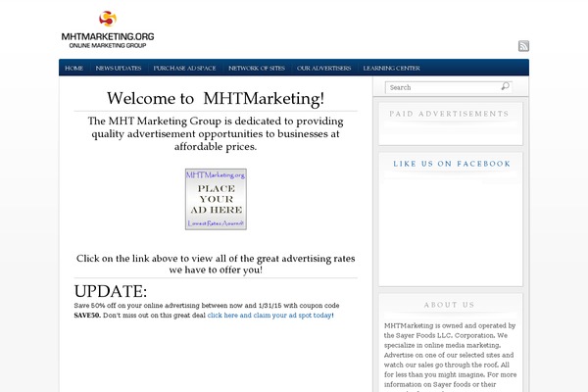Image resolution: width=588 pixels, height=392 pixels.
Task: Click the SAVE50 coupon code text
Action: click(87, 316)
